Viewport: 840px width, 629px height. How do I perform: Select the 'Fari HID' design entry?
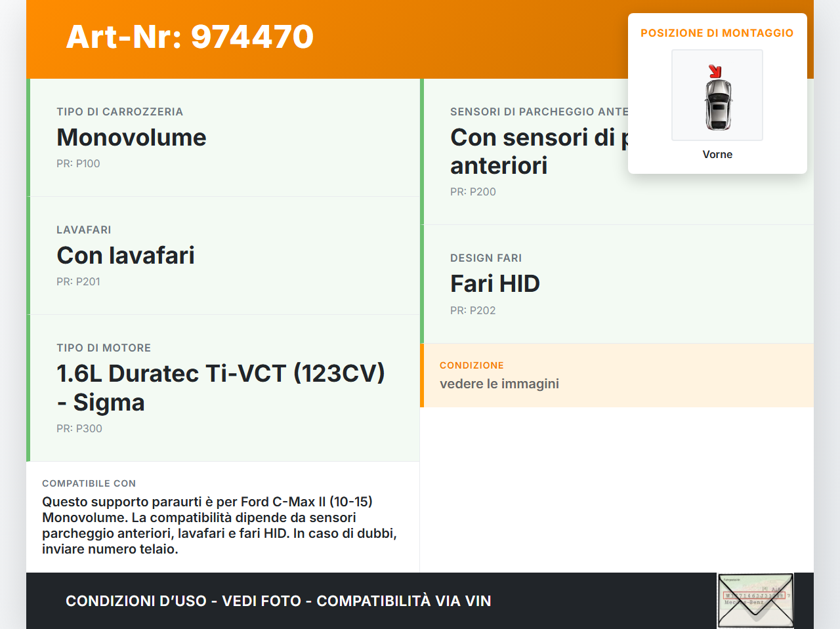coord(495,284)
